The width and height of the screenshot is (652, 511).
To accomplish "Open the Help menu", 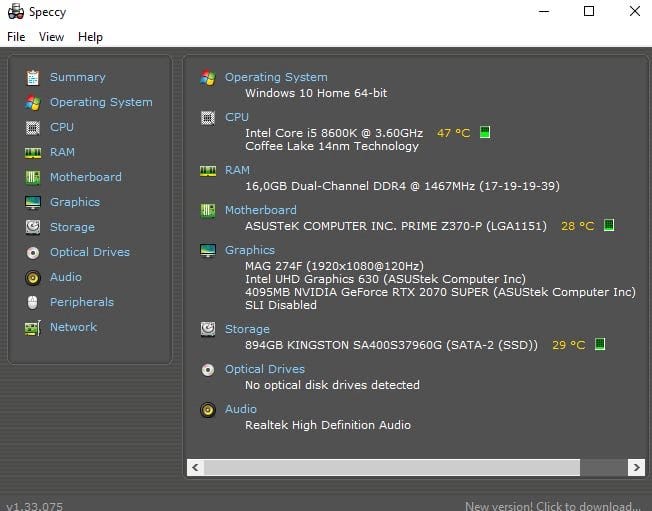I will pos(90,37).
